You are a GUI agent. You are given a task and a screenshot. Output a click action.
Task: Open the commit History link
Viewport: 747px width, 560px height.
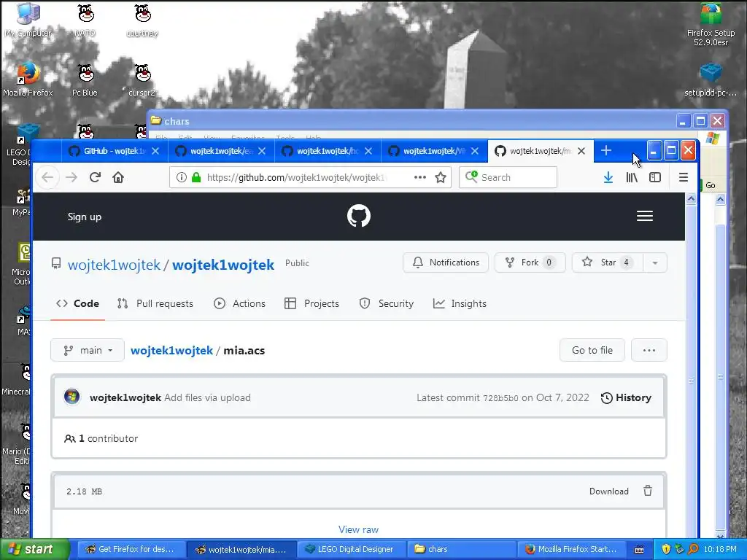pyautogui.click(x=626, y=397)
